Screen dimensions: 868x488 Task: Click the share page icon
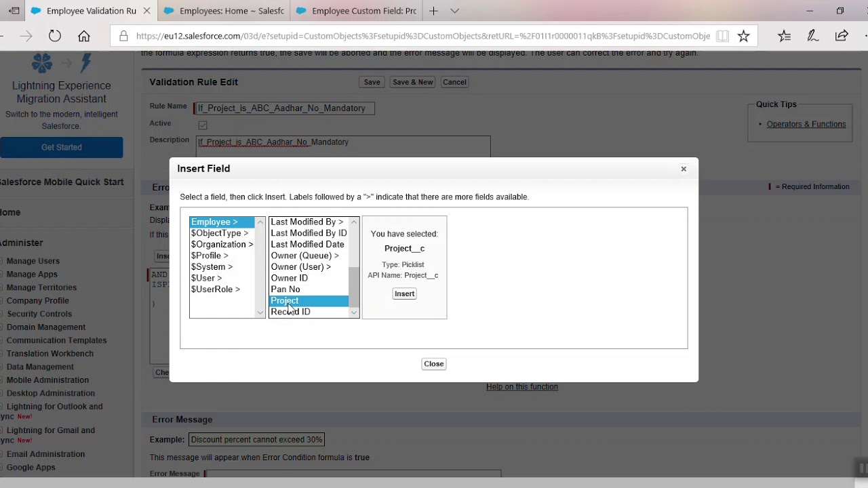(842, 37)
